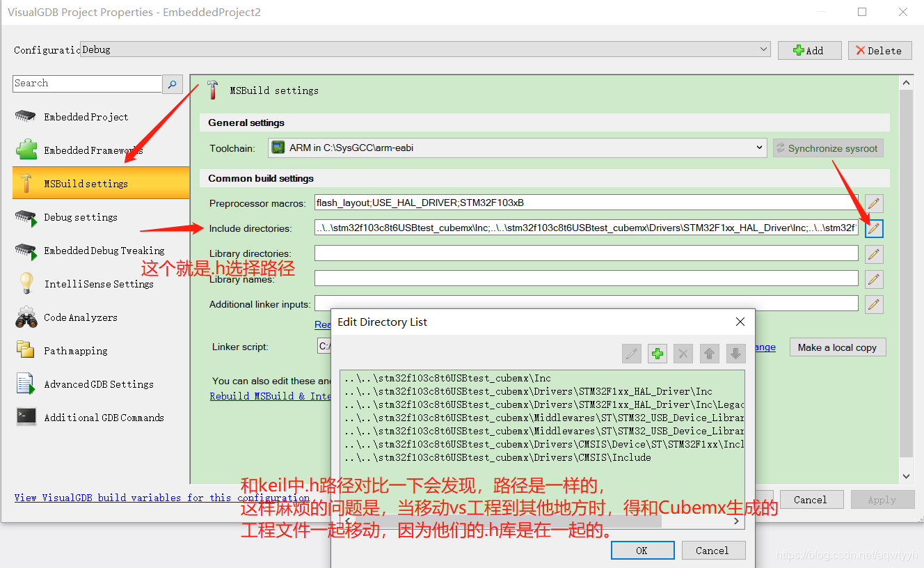Viewport: 924px width, 568px height.
Task: Edit library directories with the pencil icon
Action: pyautogui.click(x=874, y=254)
